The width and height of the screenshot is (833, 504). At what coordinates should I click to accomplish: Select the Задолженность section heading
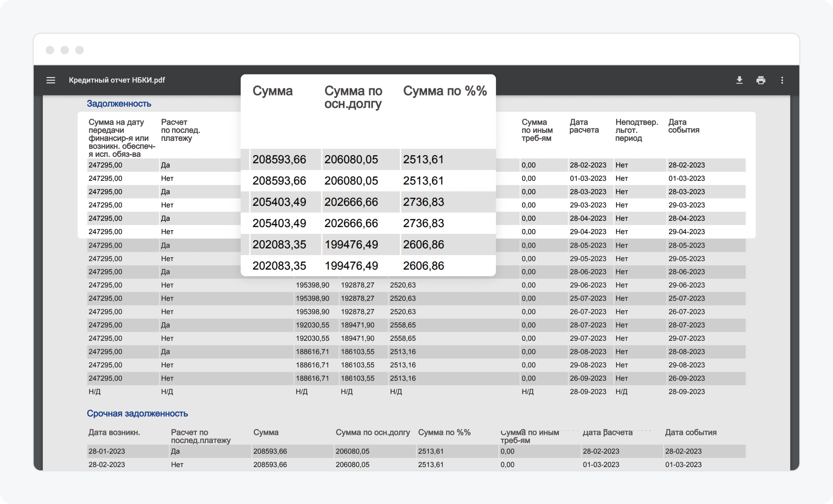pos(119,103)
